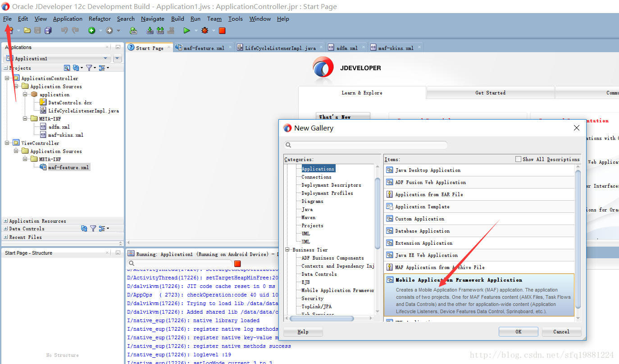Enable Show All Descriptions checkbox
This screenshot has height=364, width=619.
(x=518, y=159)
